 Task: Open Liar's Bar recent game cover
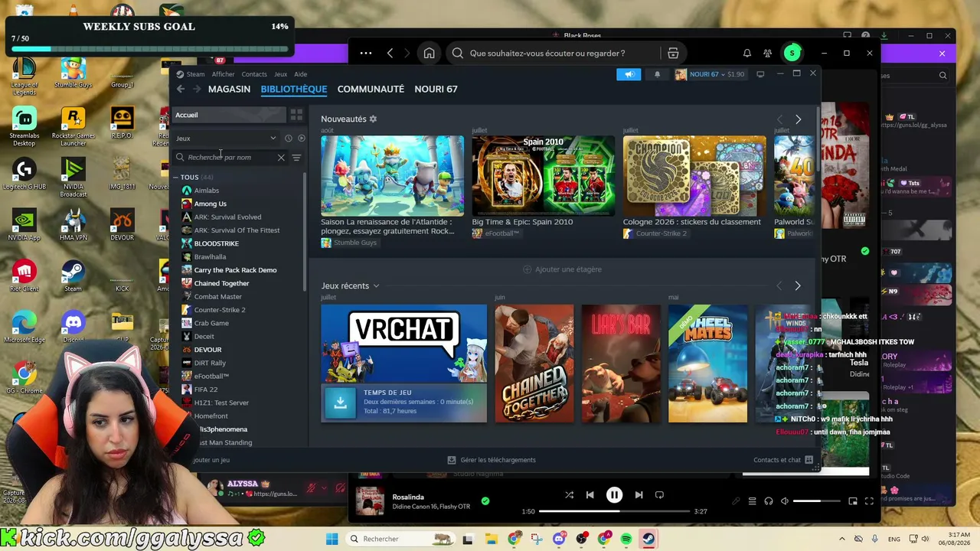click(x=621, y=364)
